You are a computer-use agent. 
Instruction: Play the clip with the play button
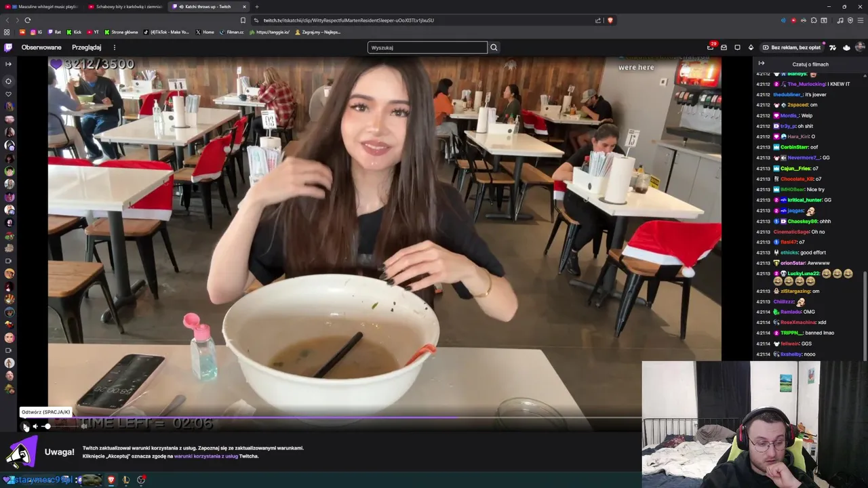[x=26, y=426]
